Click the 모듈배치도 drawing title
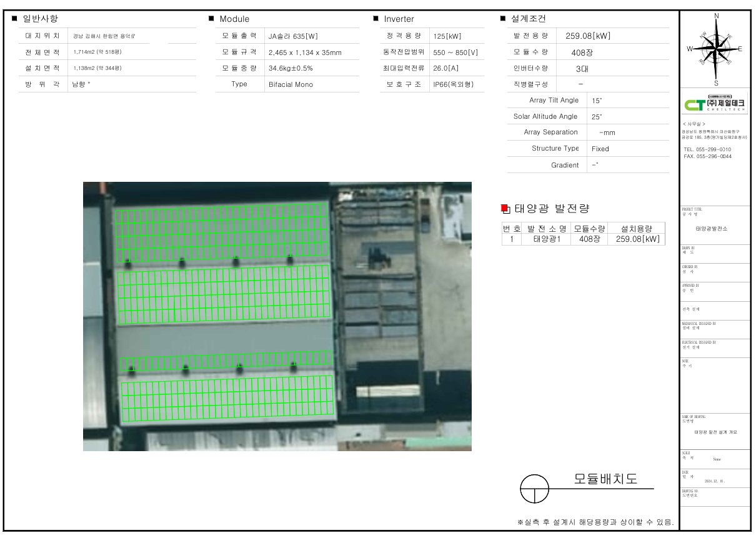This screenshot has height=543, width=756. pyautogui.click(x=605, y=479)
